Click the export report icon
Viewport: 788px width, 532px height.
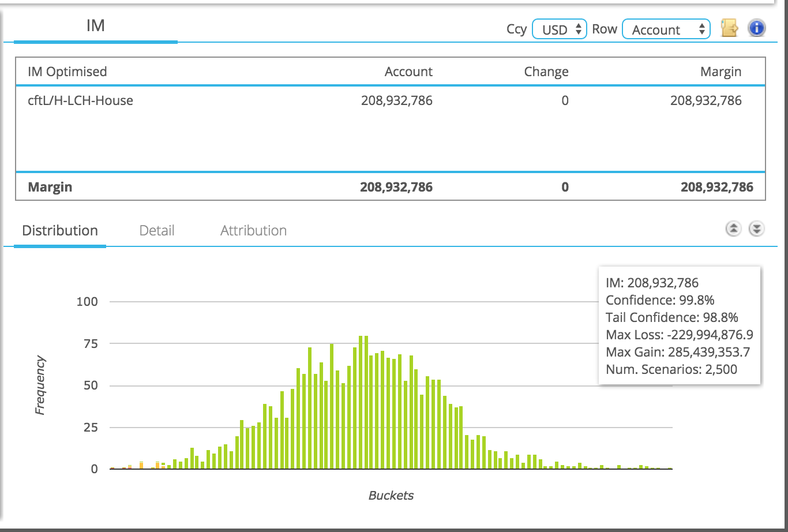point(729,28)
